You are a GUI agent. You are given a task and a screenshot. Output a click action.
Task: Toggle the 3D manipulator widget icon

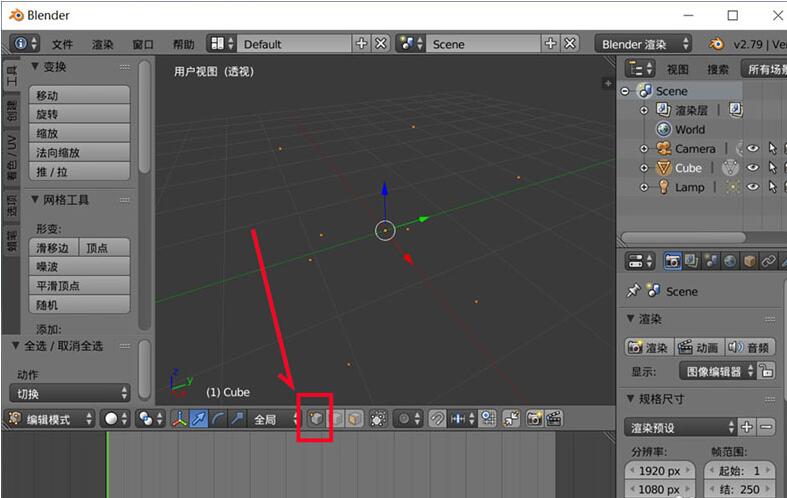[179, 418]
